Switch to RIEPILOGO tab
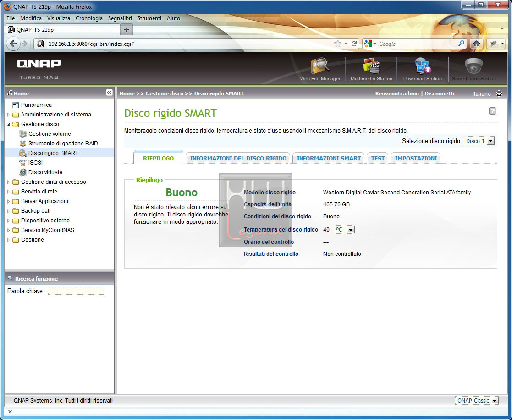 (159, 158)
